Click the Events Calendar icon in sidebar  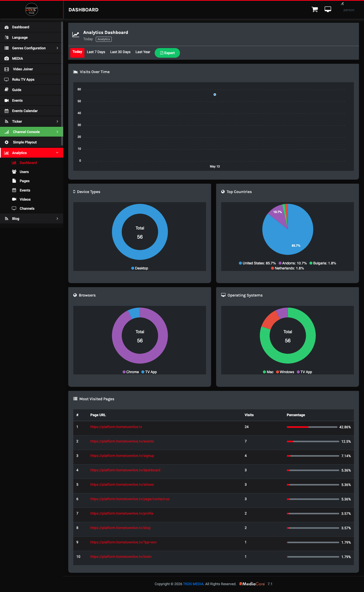[7, 111]
